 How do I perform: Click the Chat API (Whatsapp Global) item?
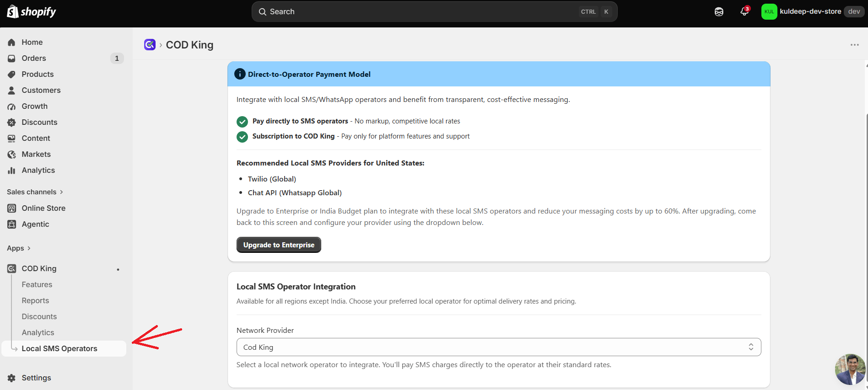coord(295,192)
